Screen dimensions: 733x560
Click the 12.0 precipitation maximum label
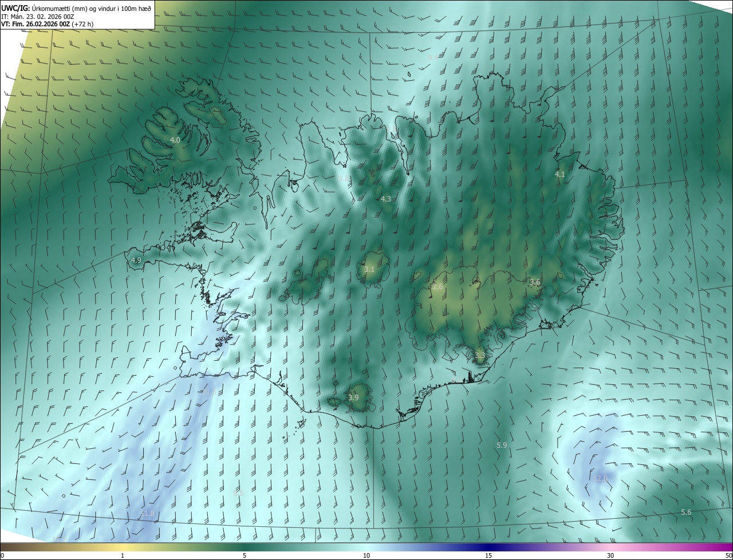[x=600, y=478]
